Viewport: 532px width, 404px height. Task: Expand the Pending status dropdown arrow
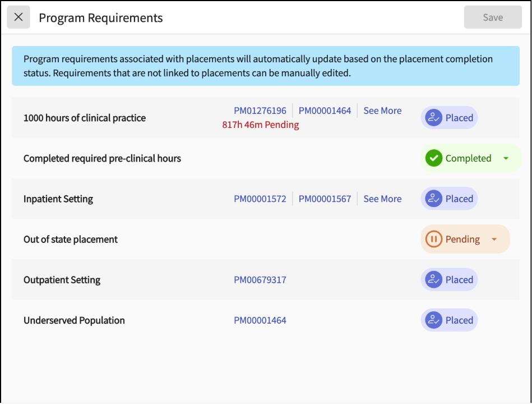coord(494,239)
